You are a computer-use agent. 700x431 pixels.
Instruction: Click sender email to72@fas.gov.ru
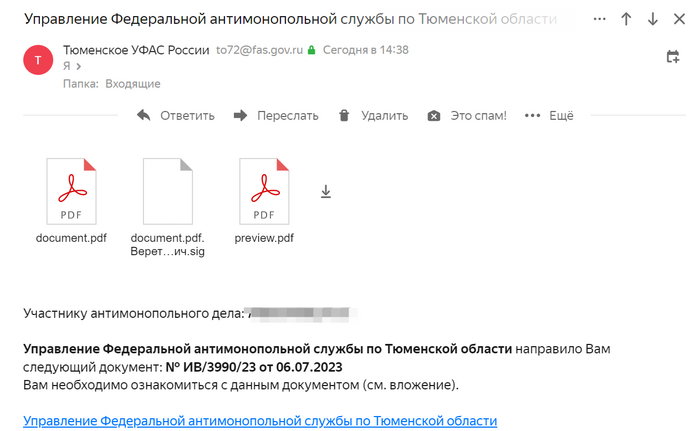[x=258, y=50]
